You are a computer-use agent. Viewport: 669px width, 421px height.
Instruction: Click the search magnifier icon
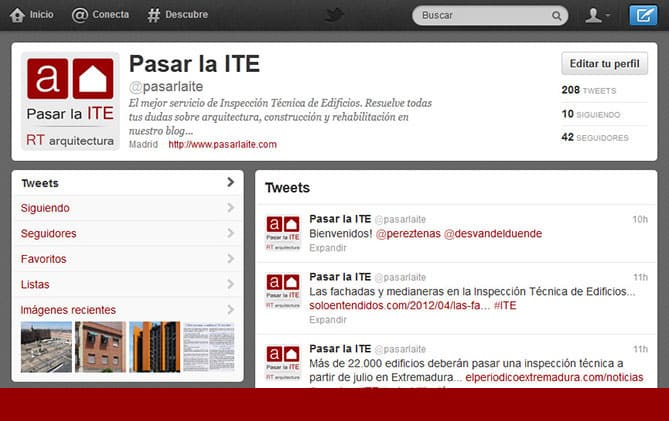click(x=554, y=15)
